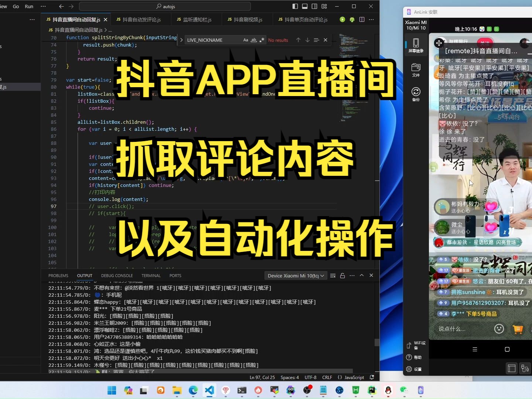Clear output with the list icon in panel

(x=333, y=276)
